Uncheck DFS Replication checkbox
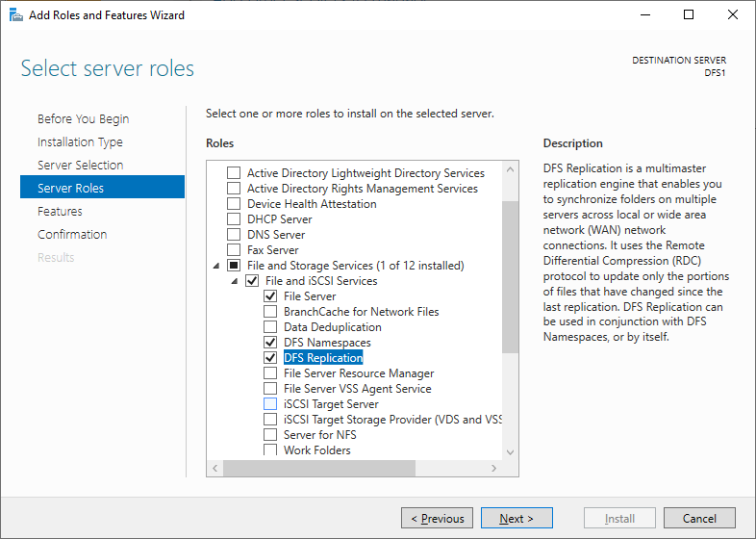This screenshot has width=756, height=539. click(270, 357)
